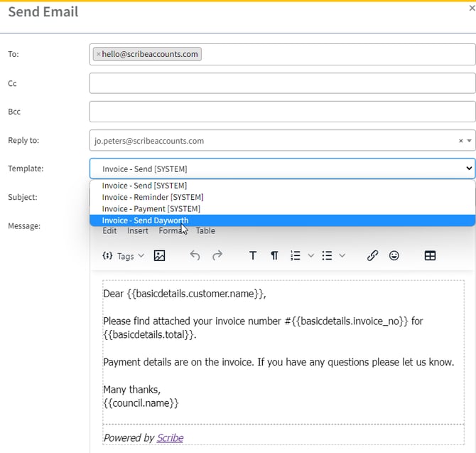Expand the Tags dropdown
Image resolution: width=476 pixels, height=453 pixels.
tap(123, 256)
